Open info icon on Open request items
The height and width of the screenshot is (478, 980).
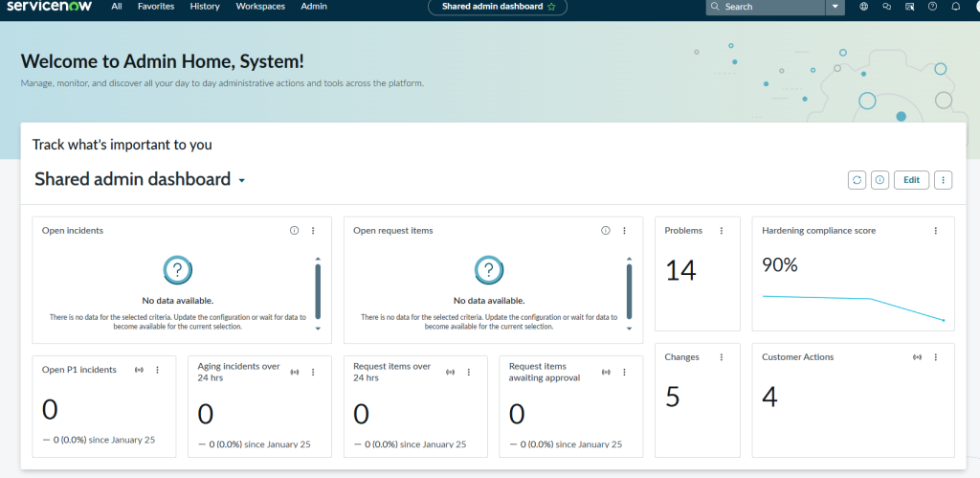point(606,231)
